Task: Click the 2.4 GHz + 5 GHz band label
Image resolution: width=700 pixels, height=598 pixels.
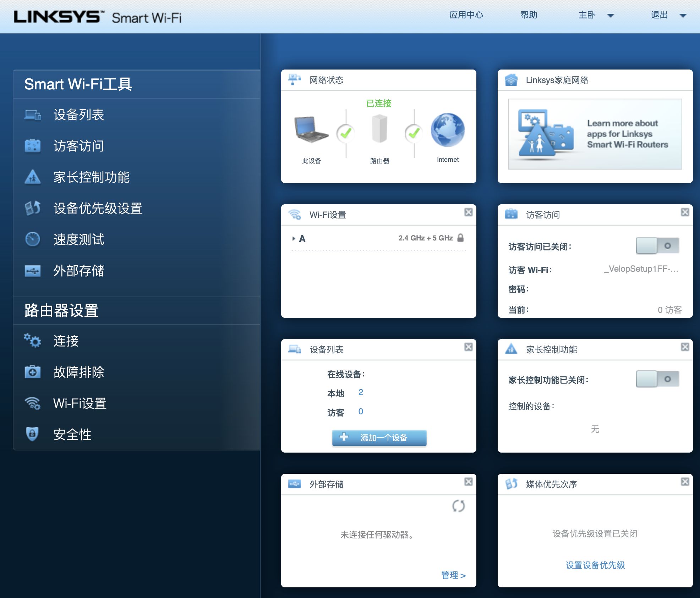Action: pyautogui.click(x=425, y=238)
